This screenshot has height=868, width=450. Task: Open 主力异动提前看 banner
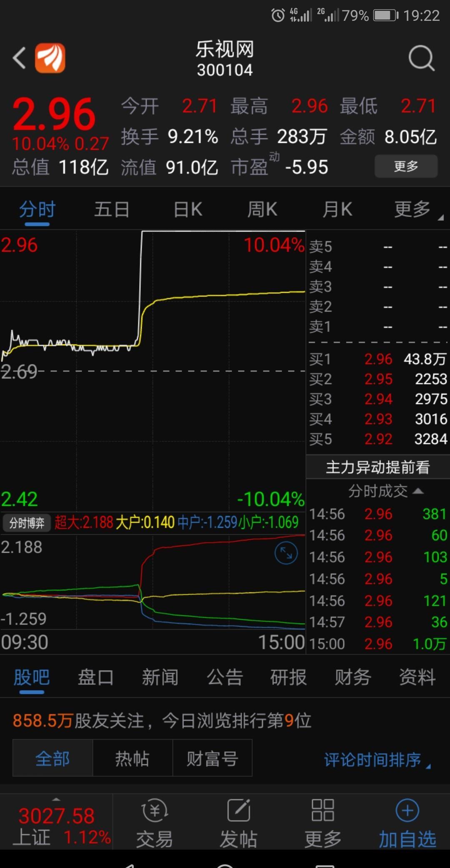click(378, 467)
